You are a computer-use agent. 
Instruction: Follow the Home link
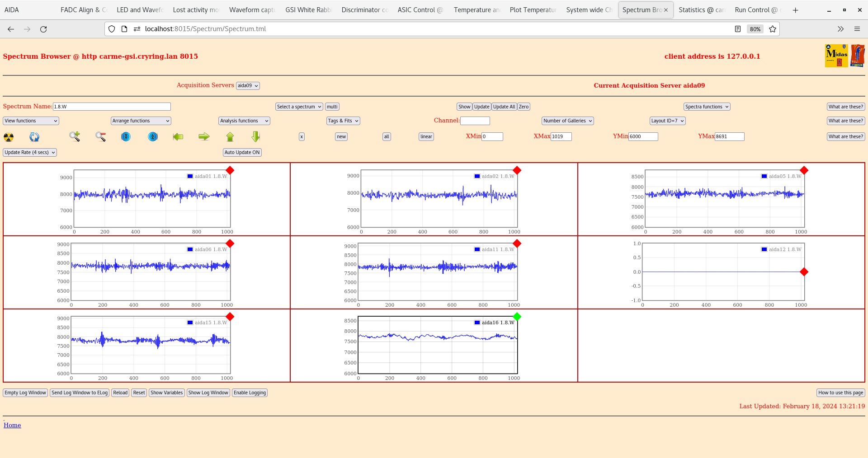click(12, 425)
